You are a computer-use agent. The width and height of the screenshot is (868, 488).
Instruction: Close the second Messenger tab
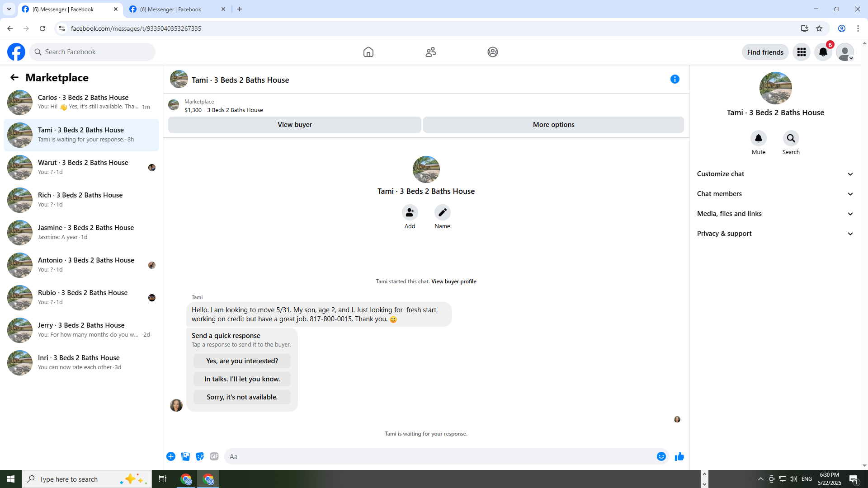point(223,9)
